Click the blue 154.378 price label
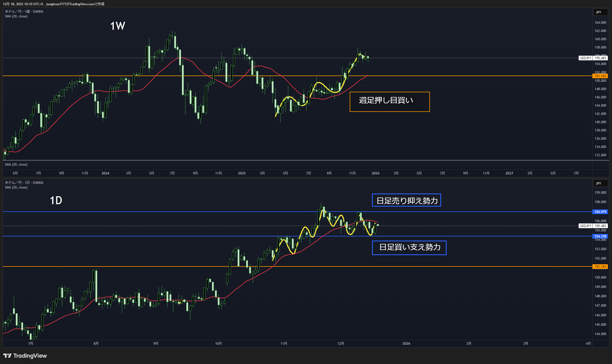This screenshot has height=364, width=612. (600, 236)
